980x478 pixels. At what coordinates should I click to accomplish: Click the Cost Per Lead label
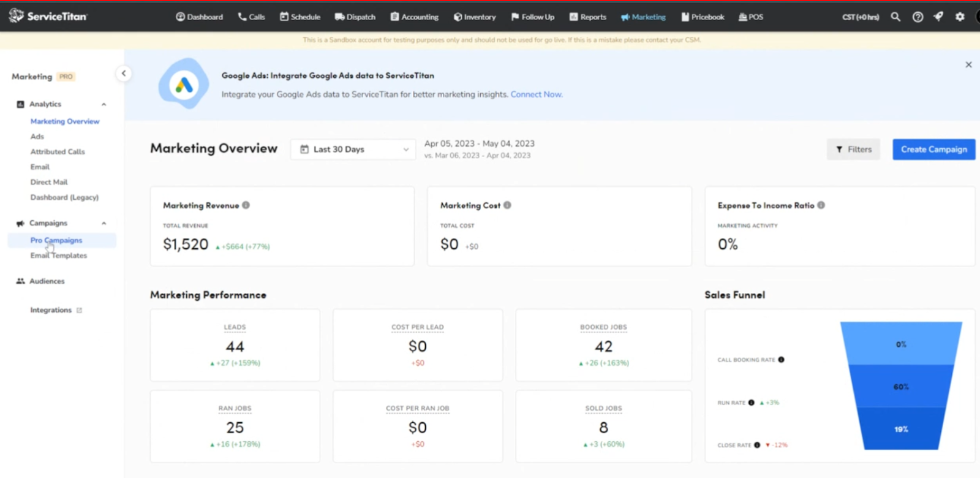click(418, 327)
